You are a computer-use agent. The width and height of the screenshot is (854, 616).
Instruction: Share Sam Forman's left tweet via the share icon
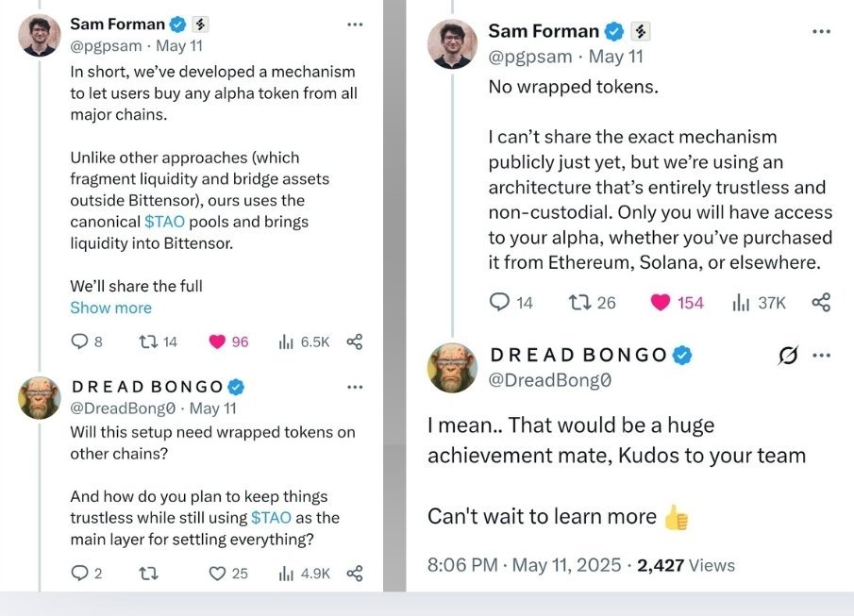355,341
